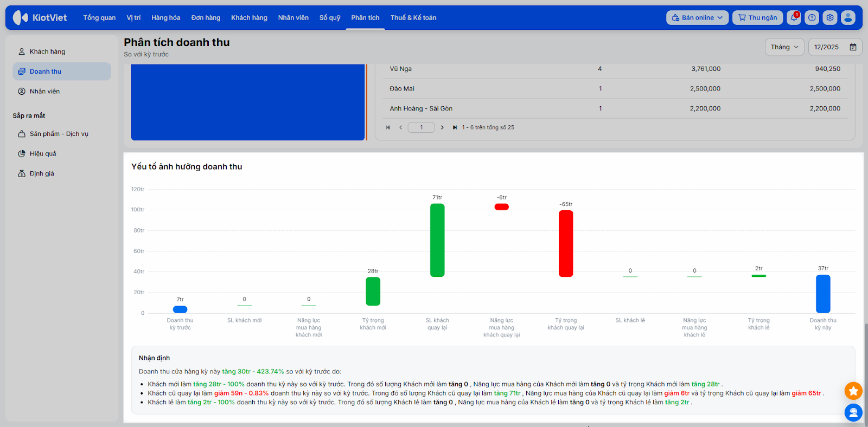The width and height of the screenshot is (868, 427).
Task: Open Sản phẩm - Dịch vụ sidebar item
Action: 62,134
